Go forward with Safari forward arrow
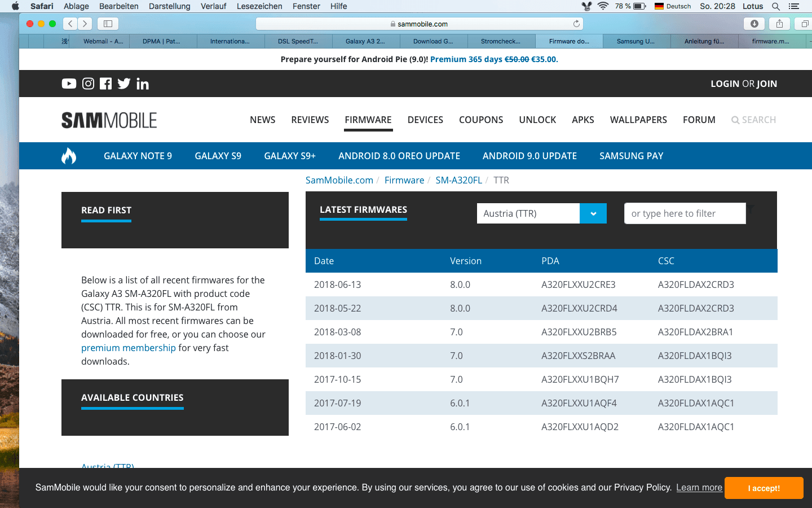Viewport: 812px width, 508px height. [x=85, y=24]
